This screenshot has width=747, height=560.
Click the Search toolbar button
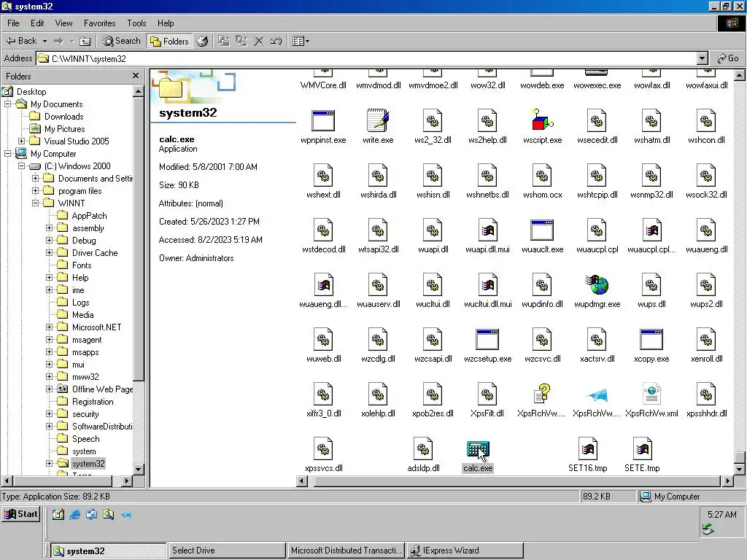click(x=122, y=41)
